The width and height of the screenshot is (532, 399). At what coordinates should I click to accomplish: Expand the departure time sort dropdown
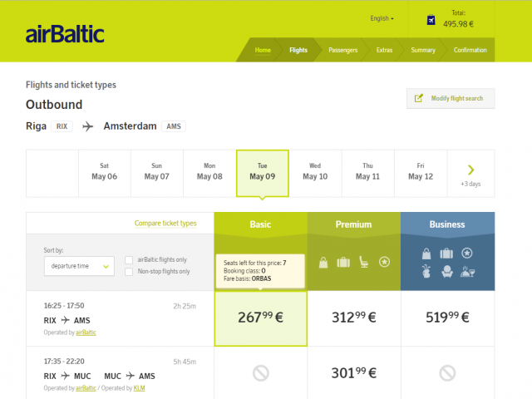tap(78, 266)
